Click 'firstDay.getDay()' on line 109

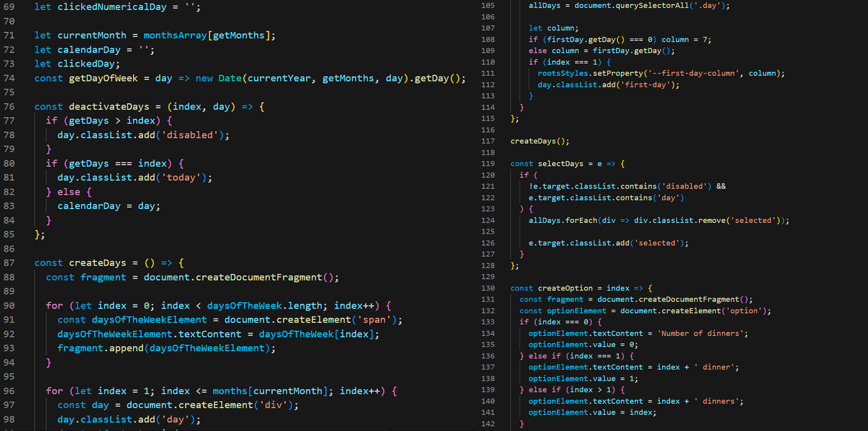[631, 51]
